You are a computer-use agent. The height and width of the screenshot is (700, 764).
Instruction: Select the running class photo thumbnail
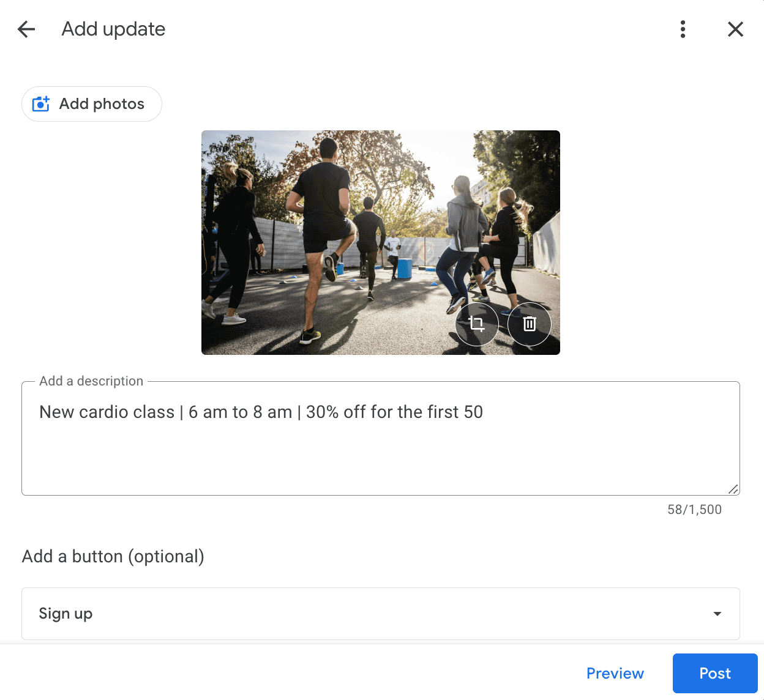[x=343, y=214]
